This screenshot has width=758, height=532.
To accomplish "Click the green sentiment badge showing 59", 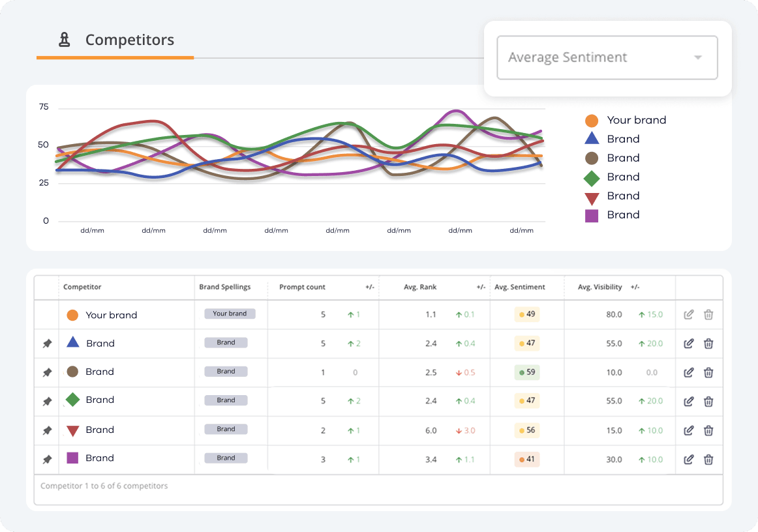I will click(526, 372).
